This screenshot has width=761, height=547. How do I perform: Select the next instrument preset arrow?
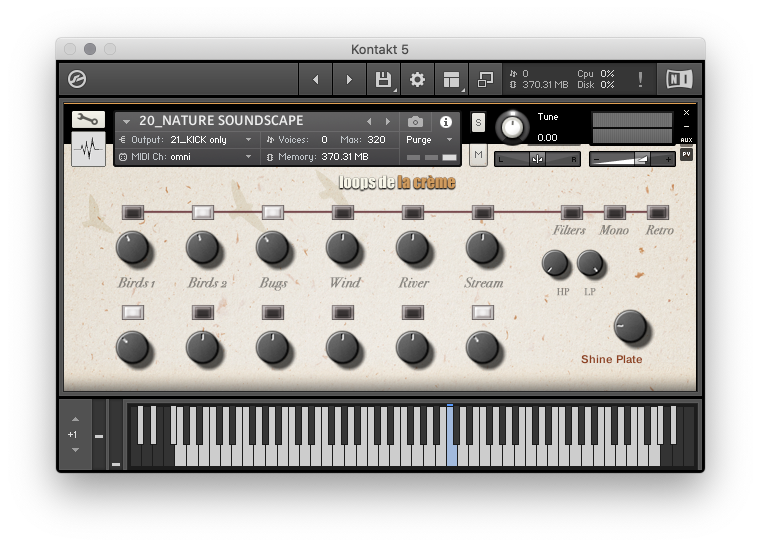click(387, 121)
